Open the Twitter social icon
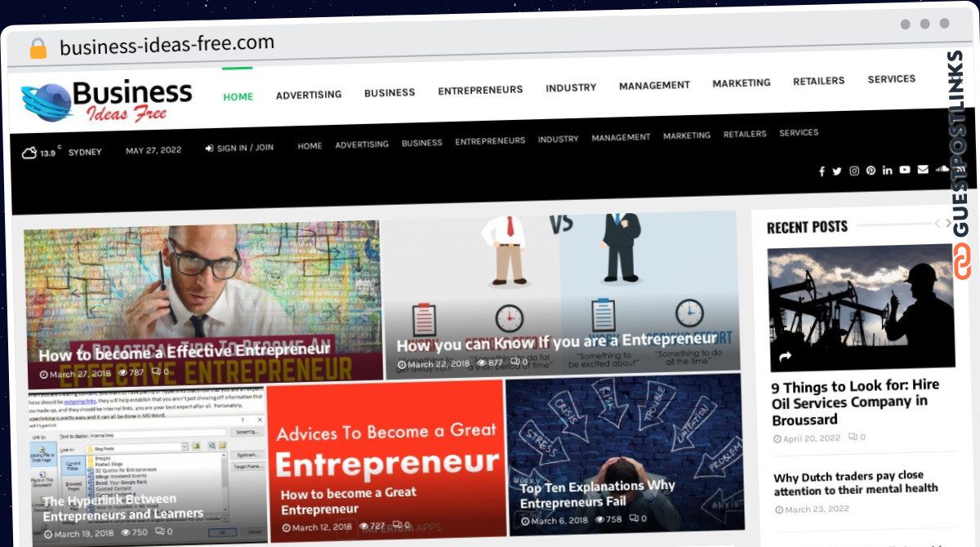The height and width of the screenshot is (547, 980). click(x=837, y=171)
